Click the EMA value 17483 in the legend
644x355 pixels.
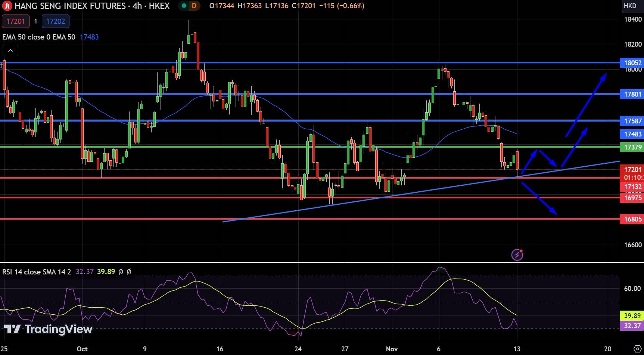89,37
